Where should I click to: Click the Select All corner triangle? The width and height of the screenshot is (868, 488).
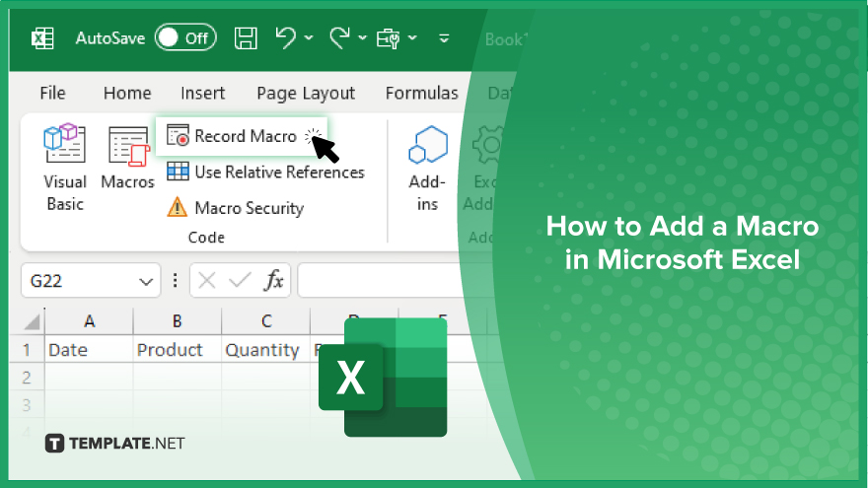(32, 321)
